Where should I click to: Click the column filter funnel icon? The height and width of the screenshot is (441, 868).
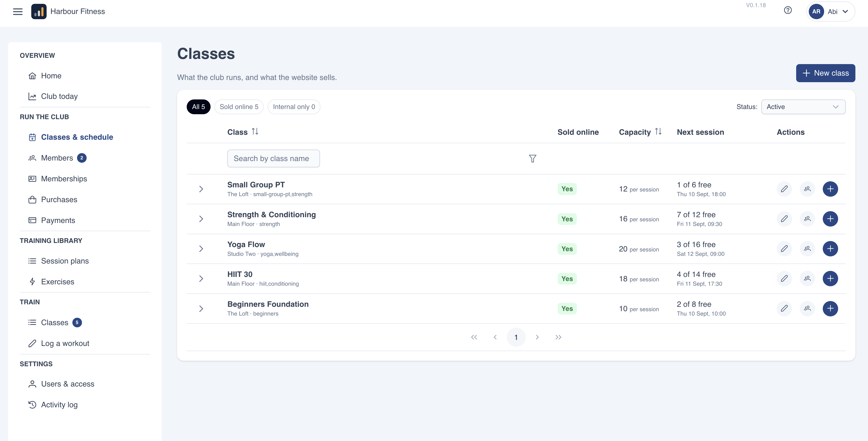[532, 159]
